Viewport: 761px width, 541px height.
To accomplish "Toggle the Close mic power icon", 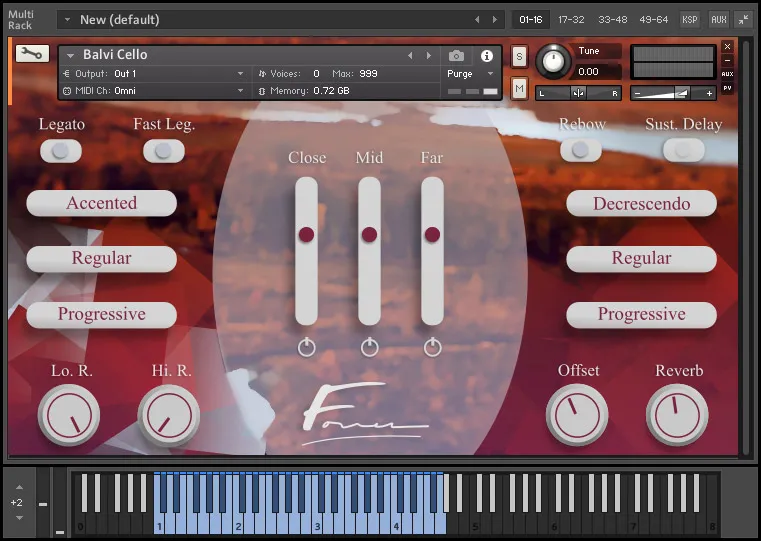I will coord(306,347).
